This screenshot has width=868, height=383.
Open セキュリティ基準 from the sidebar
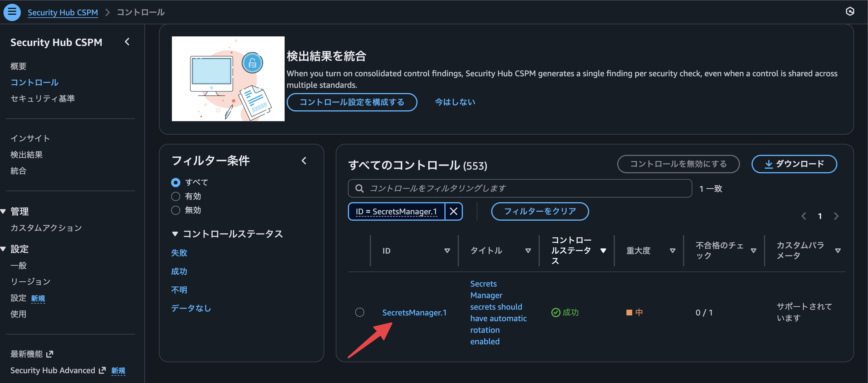tap(43, 98)
